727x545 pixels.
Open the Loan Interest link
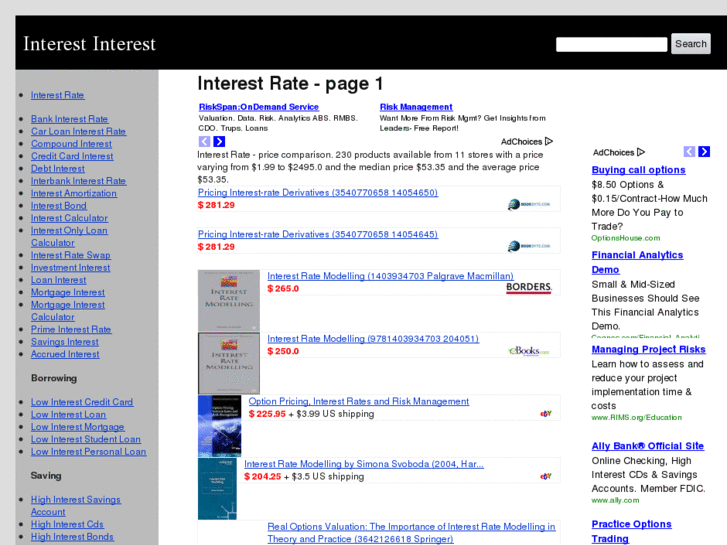[58, 280]
